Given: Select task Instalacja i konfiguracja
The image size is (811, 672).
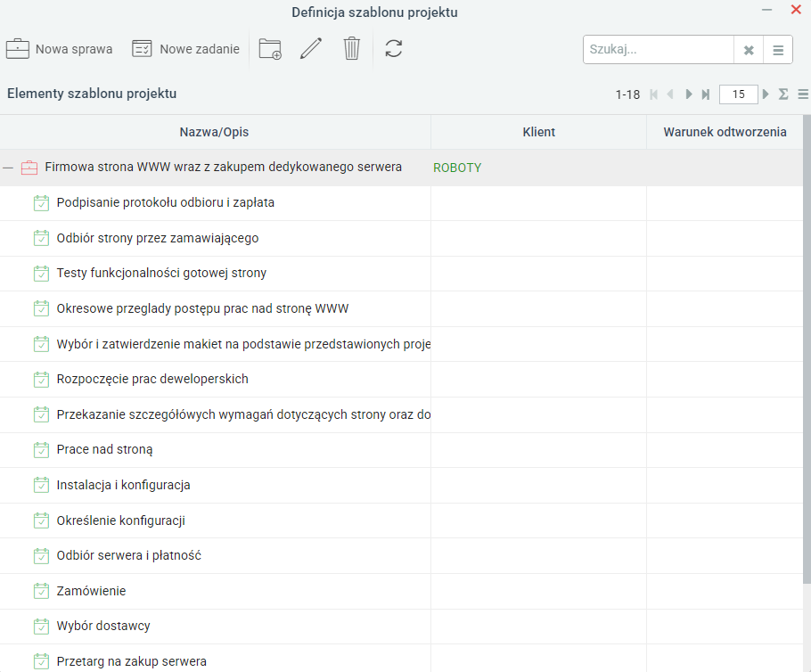Looking at the screenshot, I should coord(401,485).
